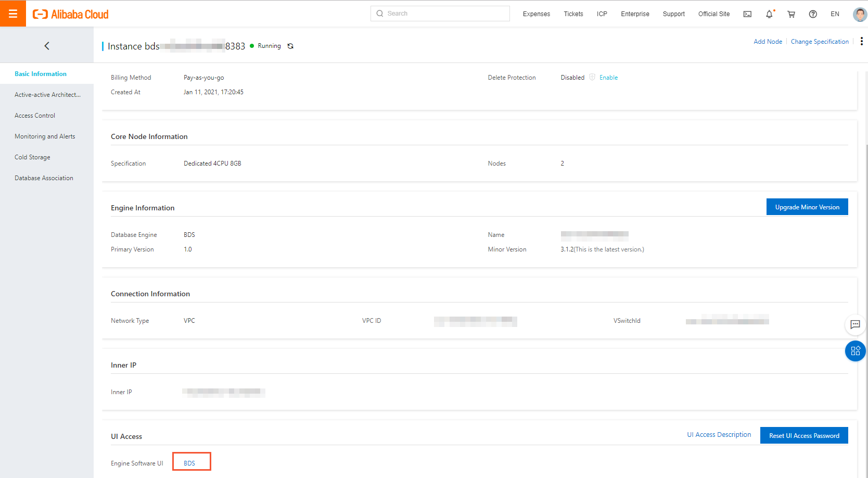Click the delete protection shield icon
This screenshot has width=868, height=478.
(x=592, y=77)
